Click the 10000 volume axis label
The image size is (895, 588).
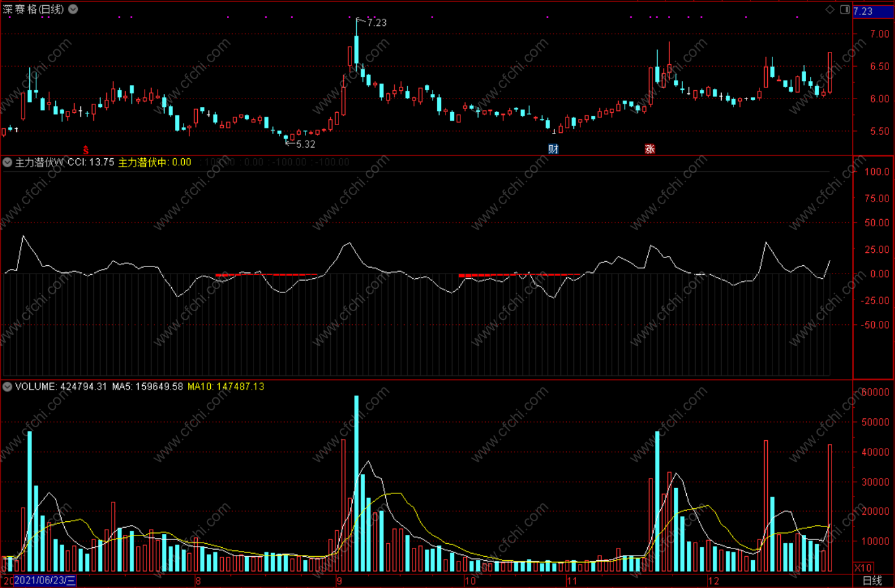tap(875, 541)
